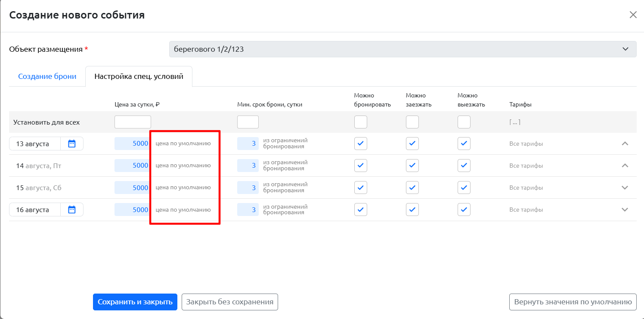Uncheck Можно бронировать for 15 августа
This screenshot has height=319, width=644.
(x=361, y=188)
